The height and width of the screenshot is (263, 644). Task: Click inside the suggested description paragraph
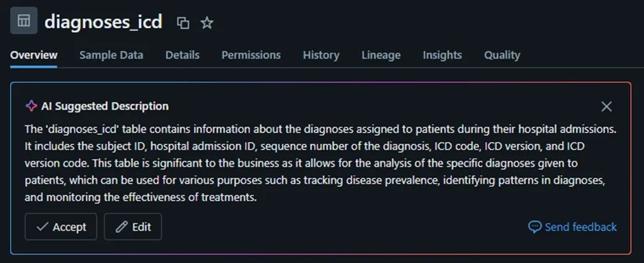[320, 163]
